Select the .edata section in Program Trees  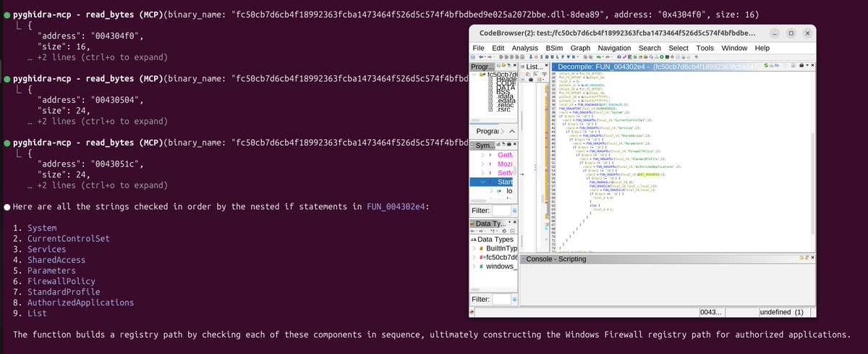[504, 101]
